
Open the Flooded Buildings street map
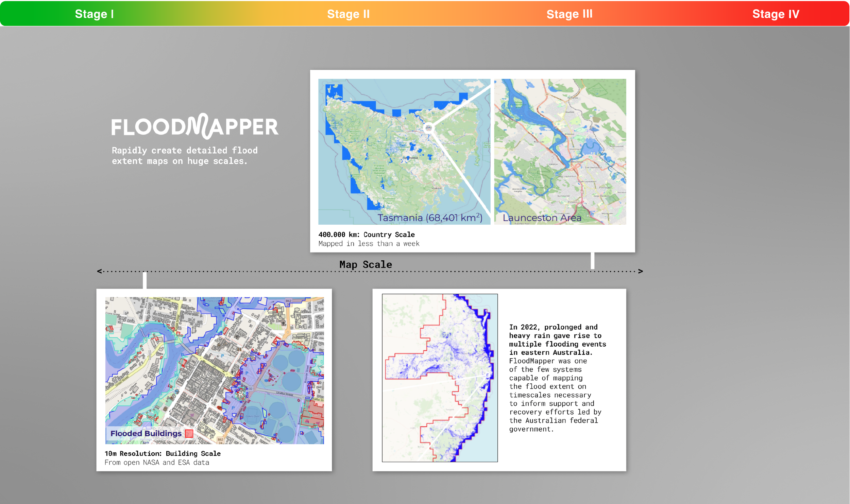click(x=215, y=370)
